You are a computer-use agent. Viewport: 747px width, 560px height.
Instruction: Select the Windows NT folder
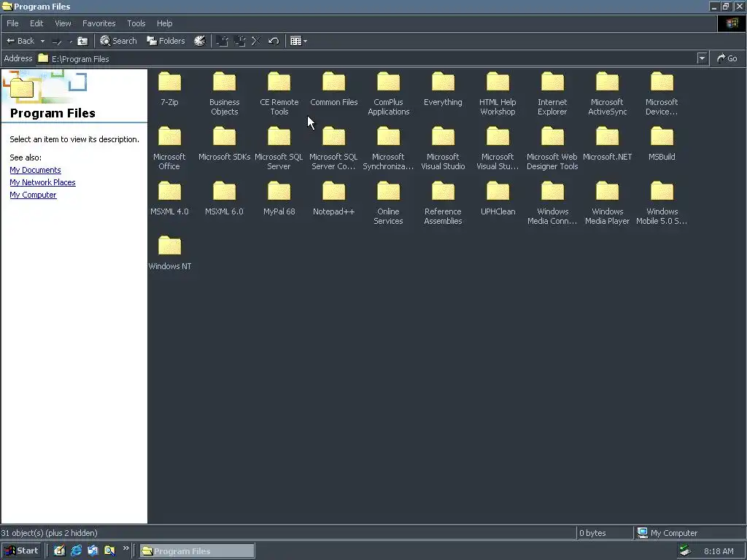pyautogui.click(x=169, y=254)
